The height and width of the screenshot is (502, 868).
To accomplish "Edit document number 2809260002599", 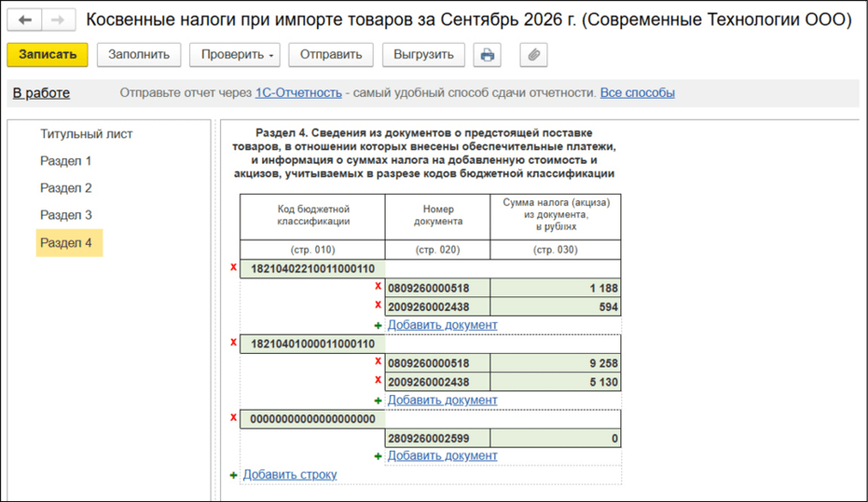I will [x=438, y=438].
